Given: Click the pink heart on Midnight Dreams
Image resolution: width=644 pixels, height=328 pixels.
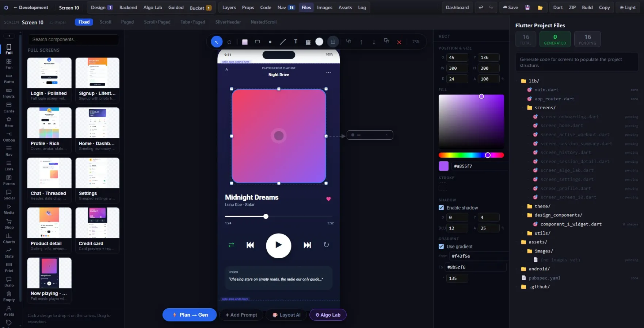Looking at the screenshot, I should pos(328,199).
